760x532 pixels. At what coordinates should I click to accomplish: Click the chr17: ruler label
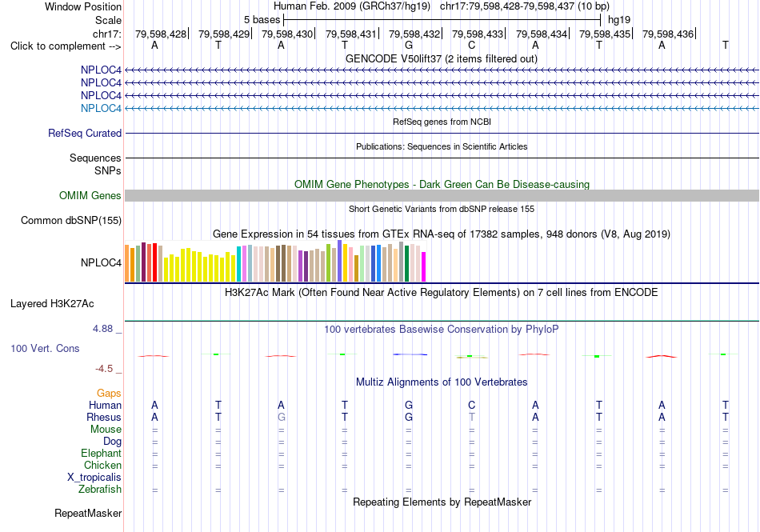coord(106,34)
